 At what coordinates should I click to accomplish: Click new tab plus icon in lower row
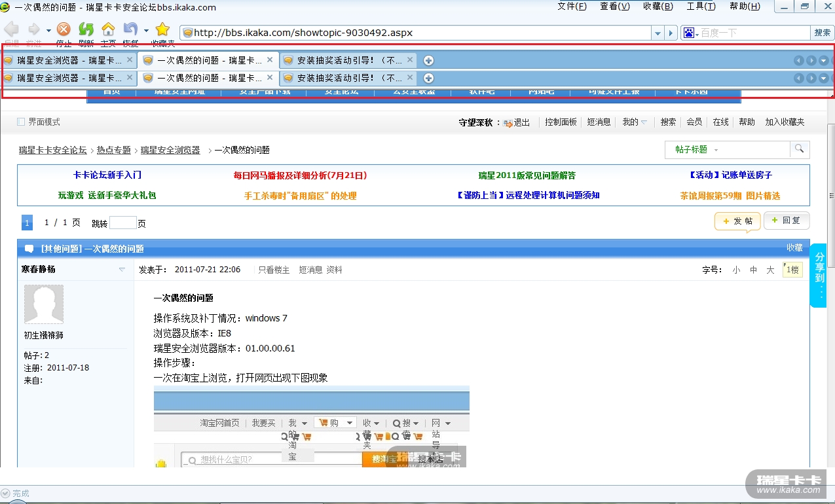pos(428,78)
